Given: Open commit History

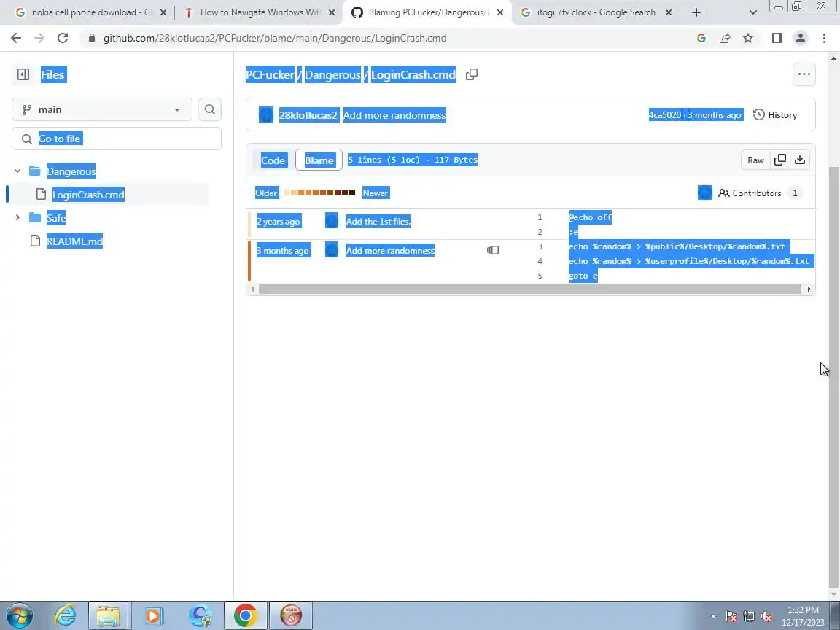Looking at the screenshot, I should point(775,115).
